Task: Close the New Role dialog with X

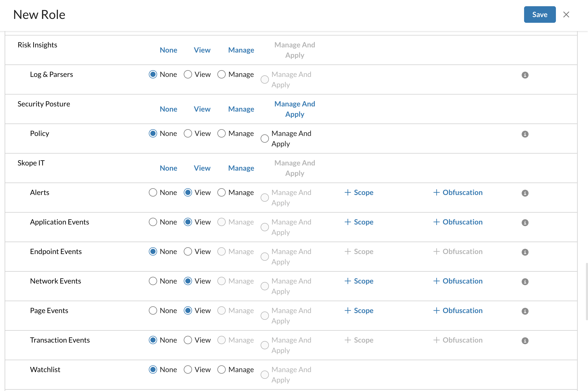Action: pyautogui.click(x=566, y=15)
